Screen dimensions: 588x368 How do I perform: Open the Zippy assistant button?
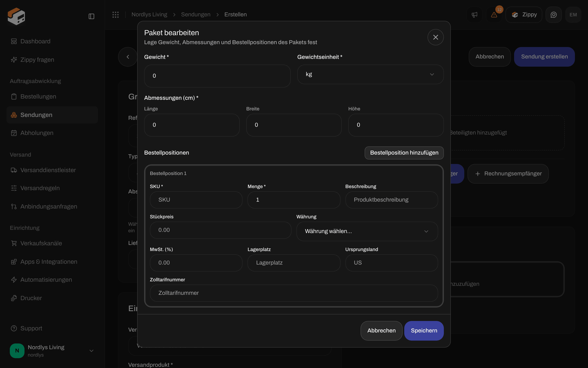point(524,15)
